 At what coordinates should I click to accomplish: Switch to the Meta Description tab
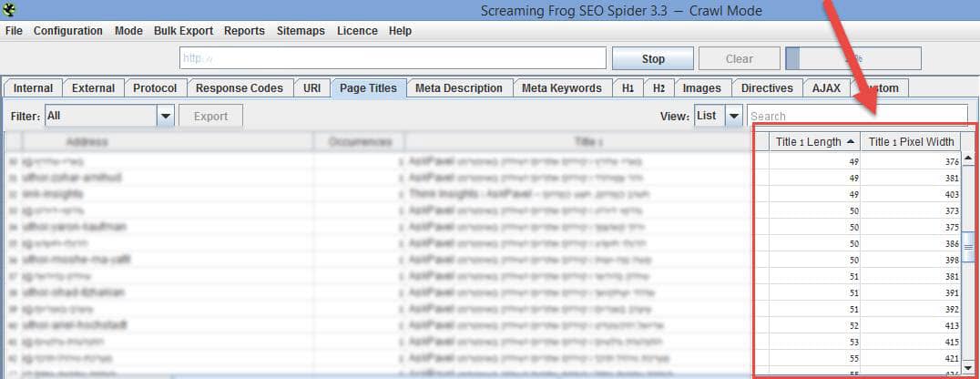pyautogui.click(x=459, y=88)
